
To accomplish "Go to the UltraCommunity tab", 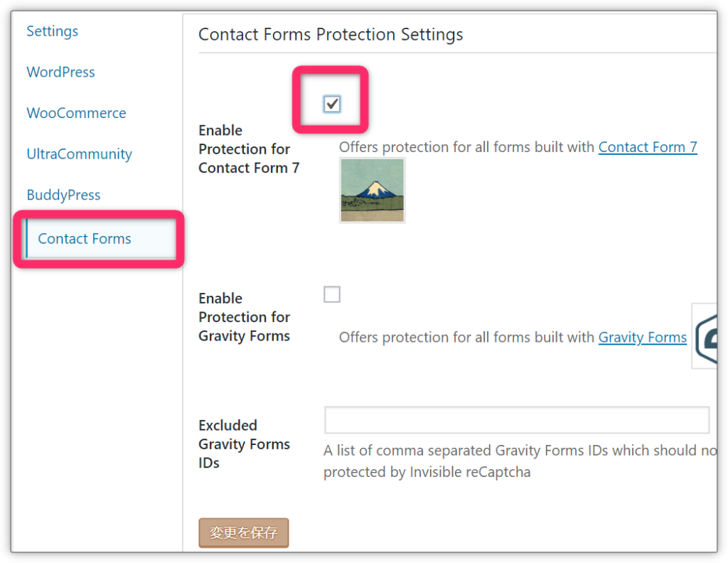I will pos(79,154).
